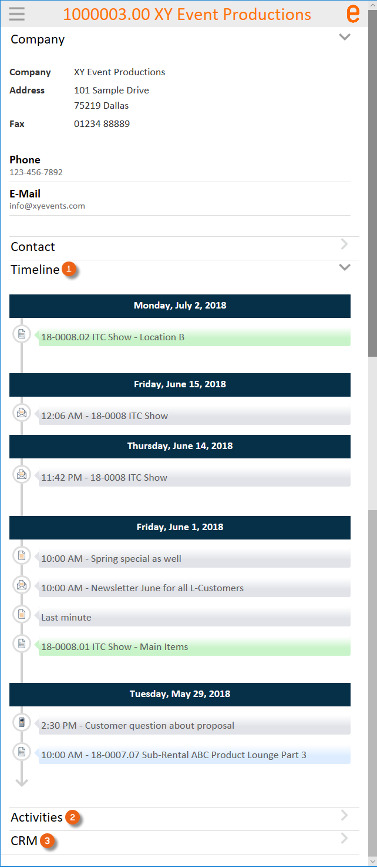Click the email icon beside the 11:42 PM entry
The image size is (377, 868).
point(22,474)
